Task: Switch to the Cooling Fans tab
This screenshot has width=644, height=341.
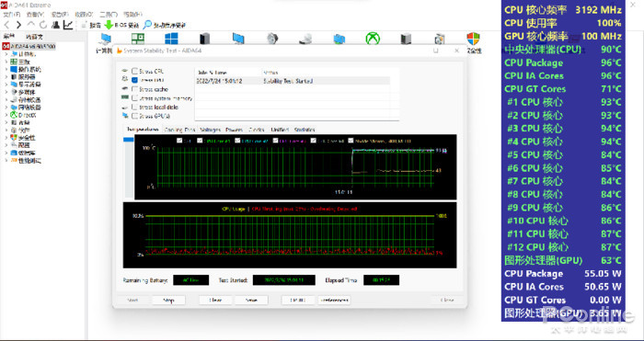Action: pos(179,130)
